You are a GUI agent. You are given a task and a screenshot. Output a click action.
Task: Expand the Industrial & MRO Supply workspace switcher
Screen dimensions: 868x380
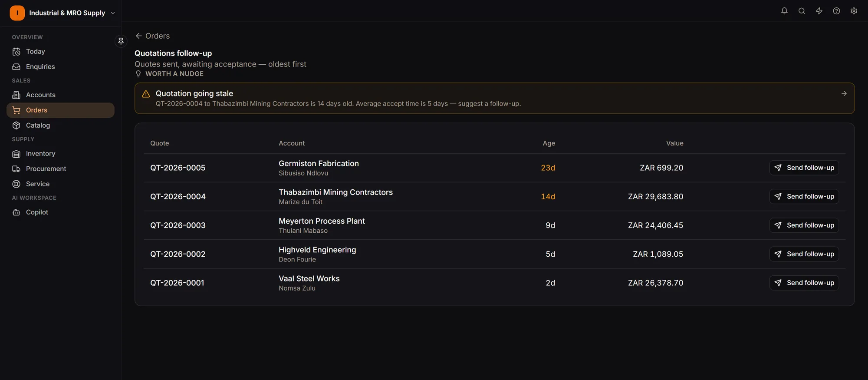(x=63, y=13)
